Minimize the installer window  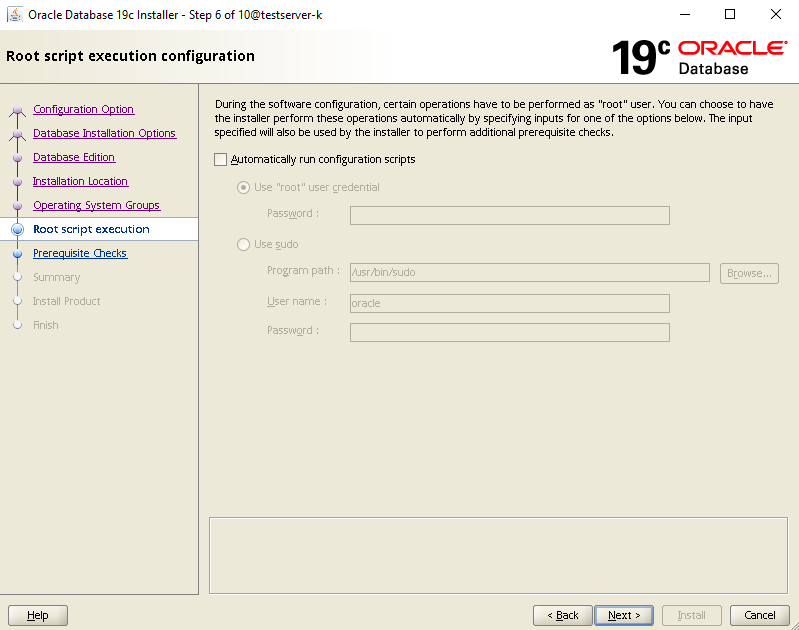coord(684,14)
